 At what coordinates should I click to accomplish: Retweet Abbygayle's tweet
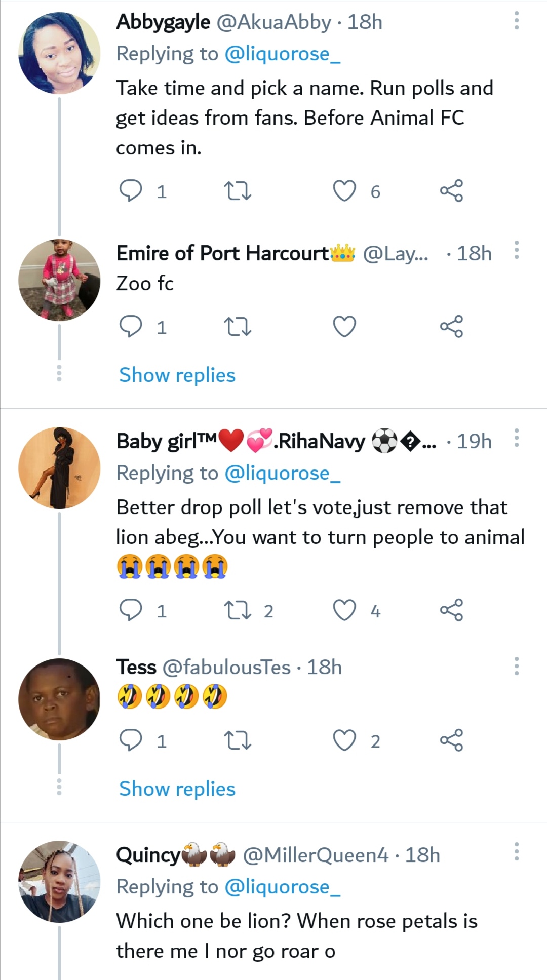237,191
